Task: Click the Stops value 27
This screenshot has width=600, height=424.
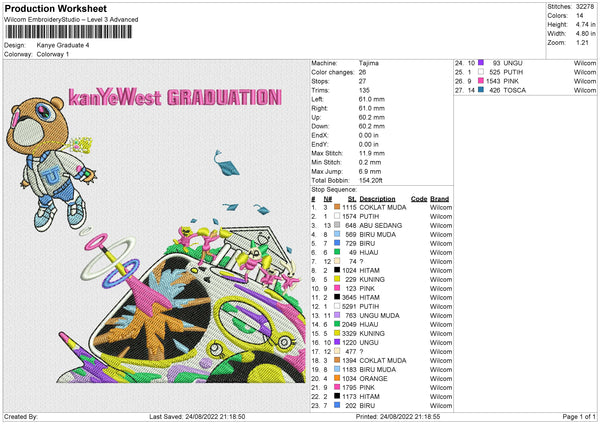Action: tap(362, 82)
